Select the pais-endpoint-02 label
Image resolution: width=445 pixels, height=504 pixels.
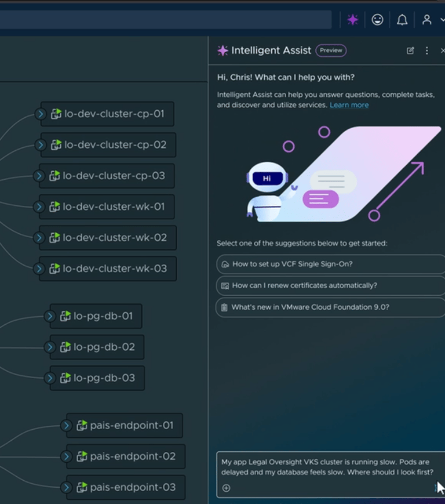[x=133, y=456]
